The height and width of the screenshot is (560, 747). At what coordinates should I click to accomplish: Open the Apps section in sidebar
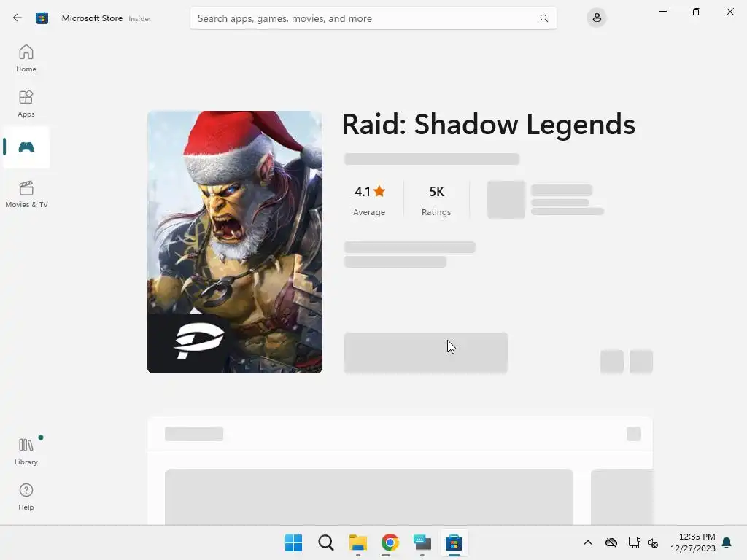[x=26, y=104]
